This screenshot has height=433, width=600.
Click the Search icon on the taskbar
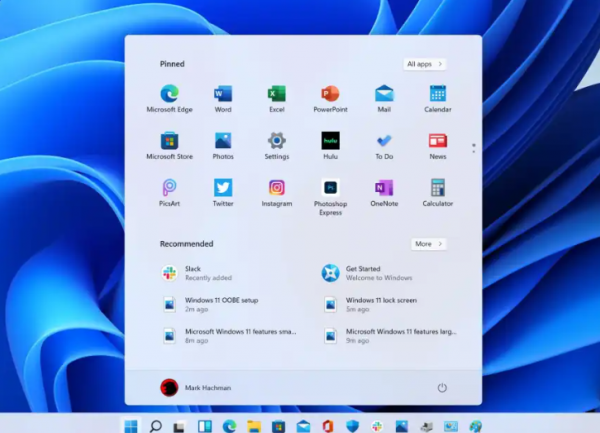click(x=156, y=426)
